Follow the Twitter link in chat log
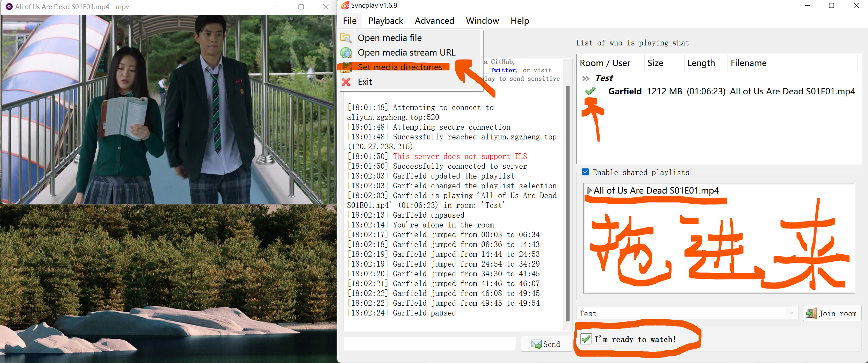Screen dimensions: 868x363 [x=502, y=70]
